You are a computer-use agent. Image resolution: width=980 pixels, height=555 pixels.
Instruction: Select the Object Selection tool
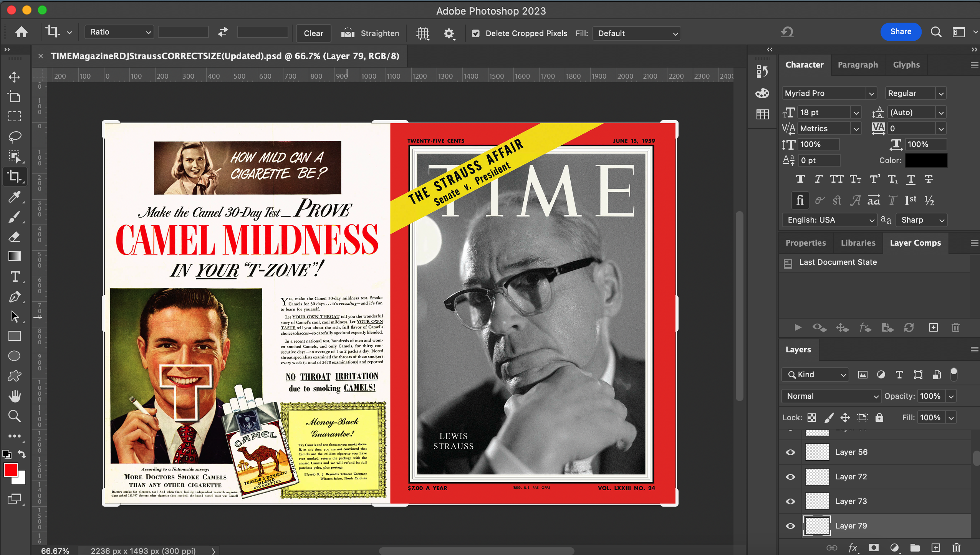pos(15,156)
